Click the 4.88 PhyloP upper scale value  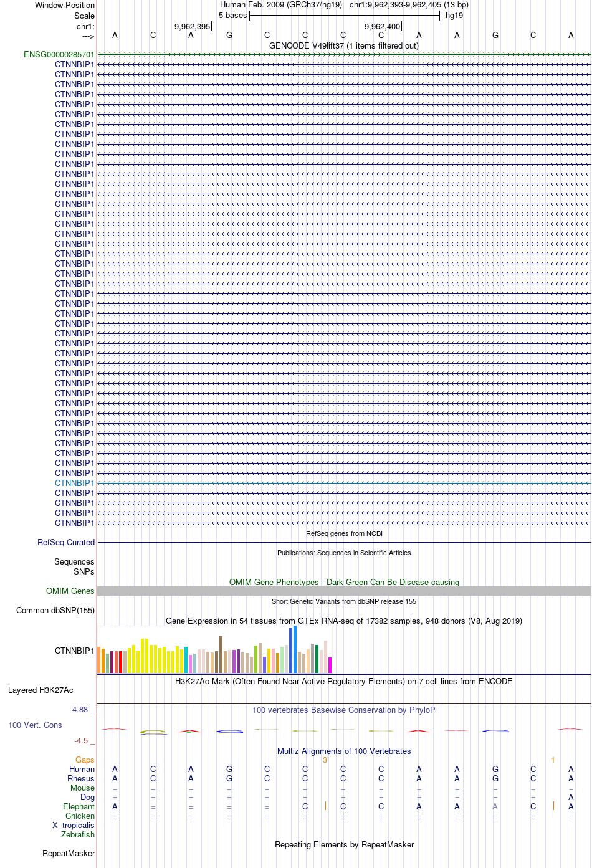80,710
